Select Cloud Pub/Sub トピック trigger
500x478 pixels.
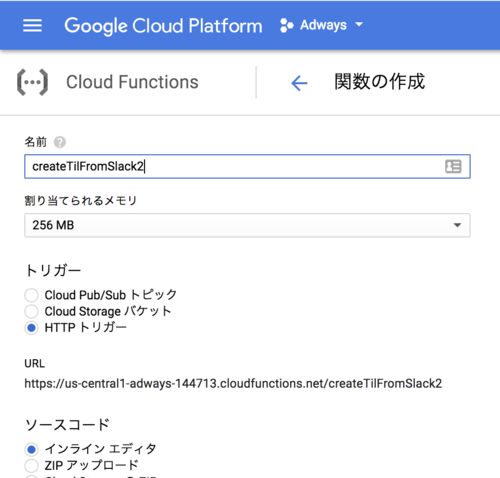[x=31, y=295]
